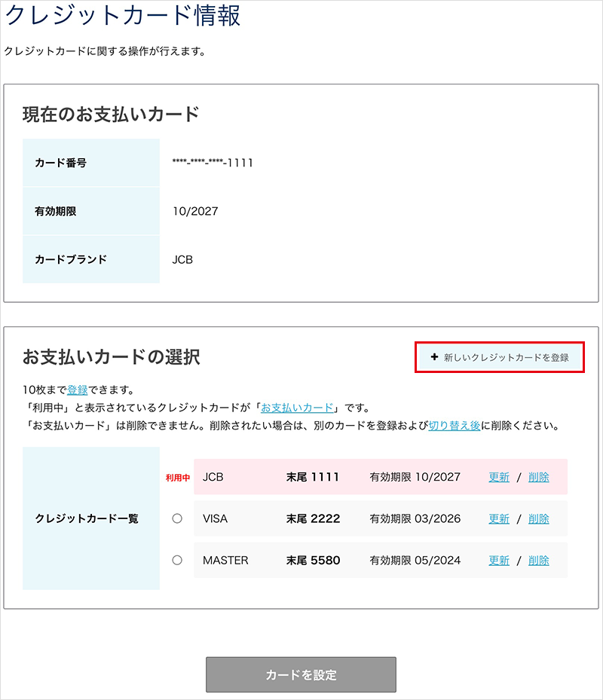Select the MASTER card radio button
603x700 pixels.
tap(178, 560)
